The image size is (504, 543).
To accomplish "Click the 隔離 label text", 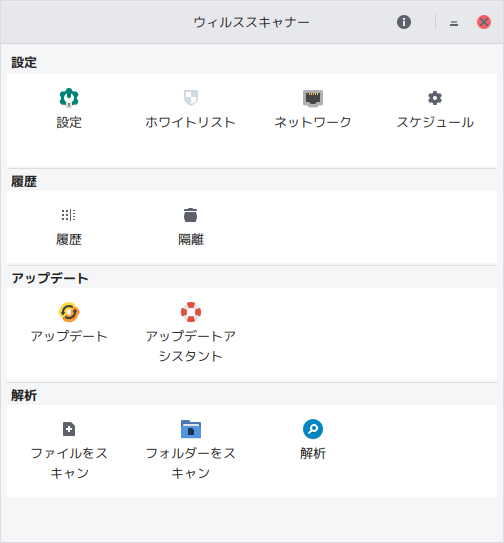I will coord(191,239).
